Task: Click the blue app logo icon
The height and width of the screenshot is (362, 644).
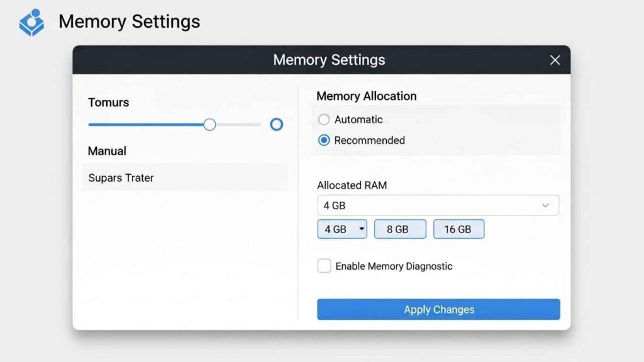Action: [x=31, y=22]
